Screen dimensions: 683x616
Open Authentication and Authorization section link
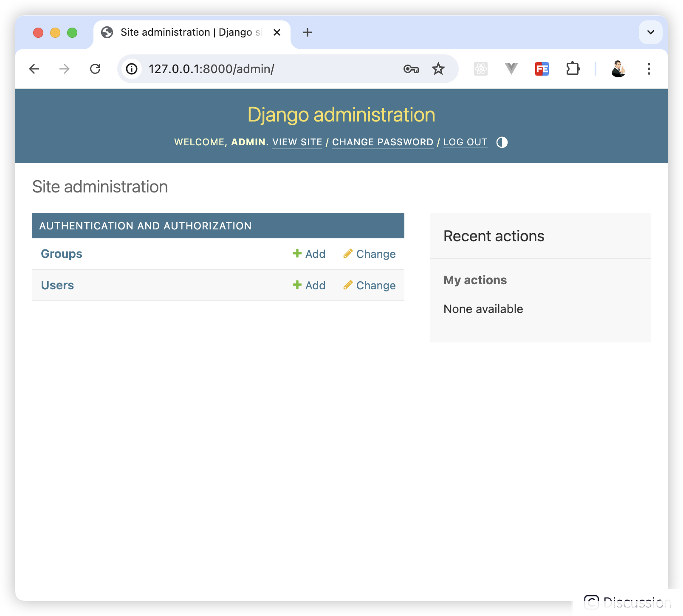pos(146,226)
